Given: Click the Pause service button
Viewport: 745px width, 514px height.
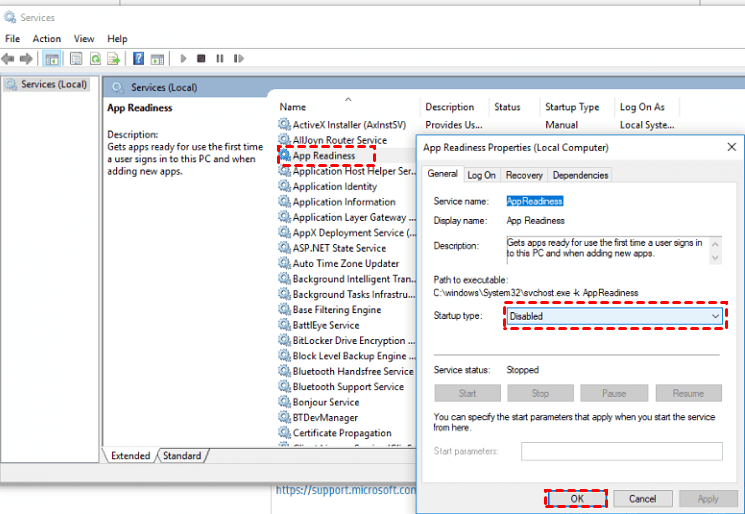Looking at the screenshot, I should point(614,393).
